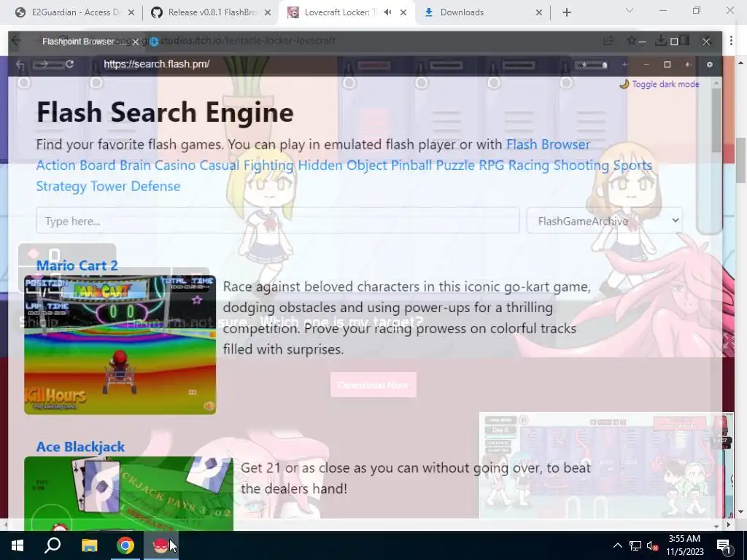The width and height of the screenshot is (747, 560).
Task: Browse the Action category
Action: tap(55, 166)
